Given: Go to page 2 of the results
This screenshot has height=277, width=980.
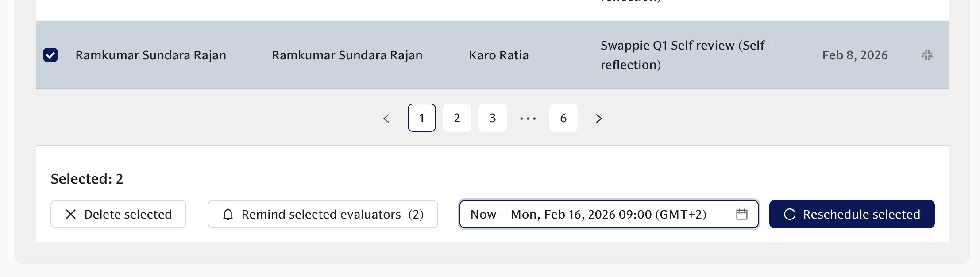Looking at the screenshot, I should (x=457, y=118).
